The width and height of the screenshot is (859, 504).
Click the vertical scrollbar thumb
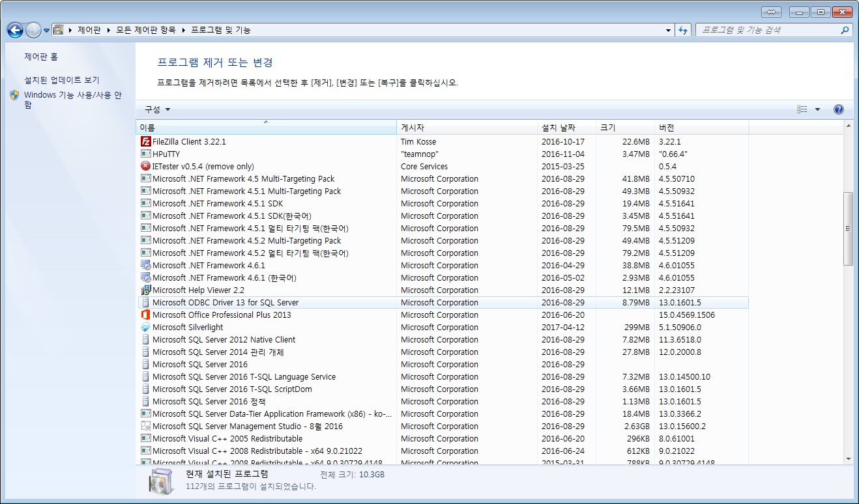848,228
